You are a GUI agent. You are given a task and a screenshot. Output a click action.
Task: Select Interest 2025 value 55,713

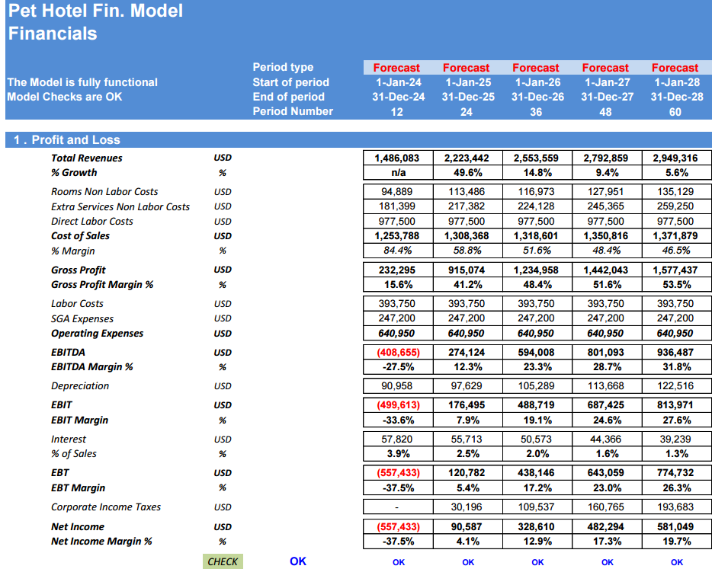[x=467, y=439]
